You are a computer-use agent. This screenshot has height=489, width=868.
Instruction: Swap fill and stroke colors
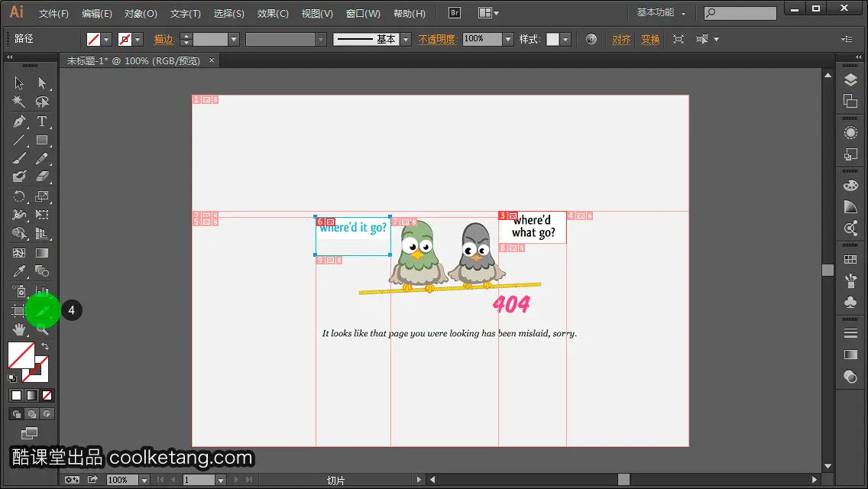click(x=45, y=346)
